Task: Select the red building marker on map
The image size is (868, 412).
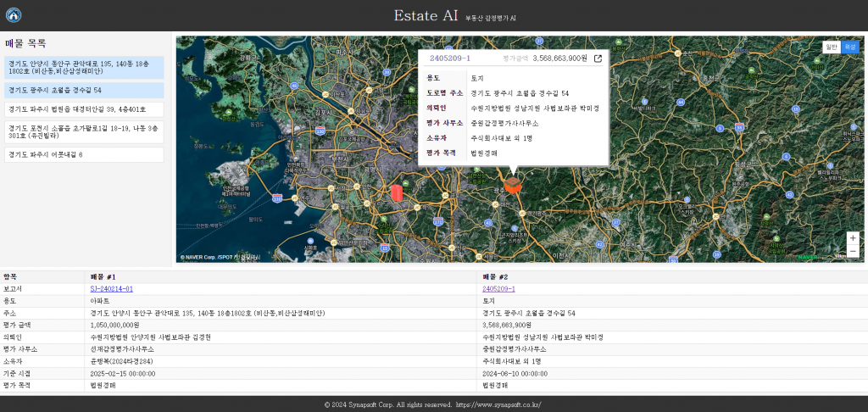Action: [x=397, y=192]
